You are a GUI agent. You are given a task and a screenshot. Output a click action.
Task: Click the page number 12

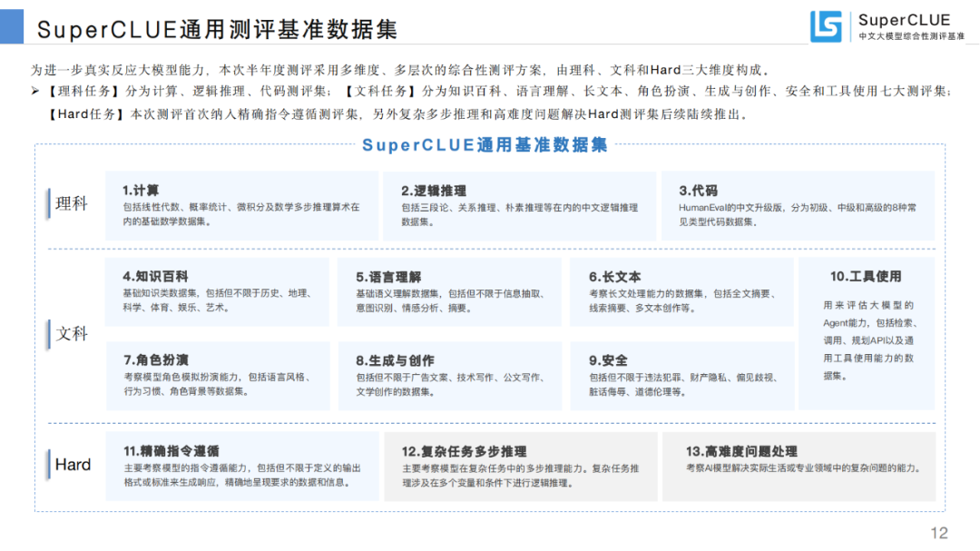point(939,533)
